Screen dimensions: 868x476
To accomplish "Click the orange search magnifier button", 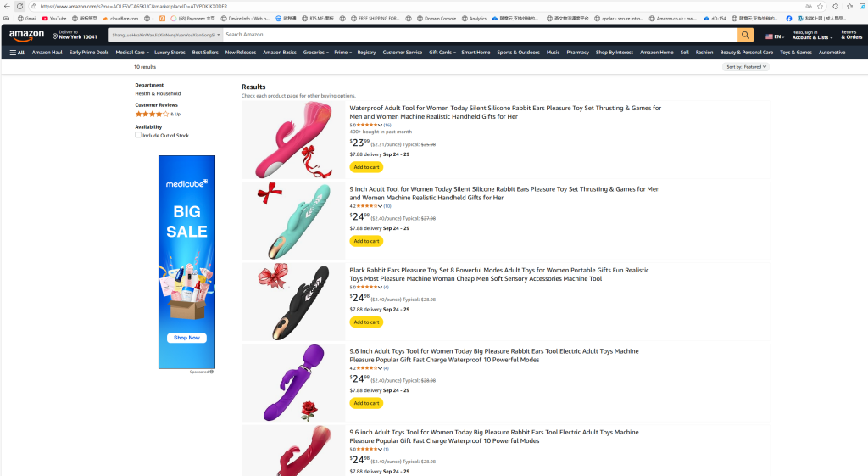I will (x=745, y=35).
